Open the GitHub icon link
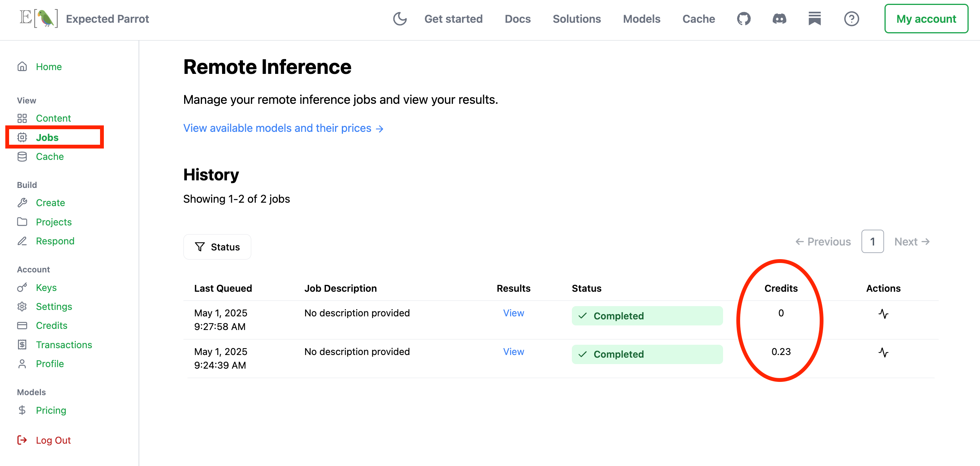 point(744,19)
